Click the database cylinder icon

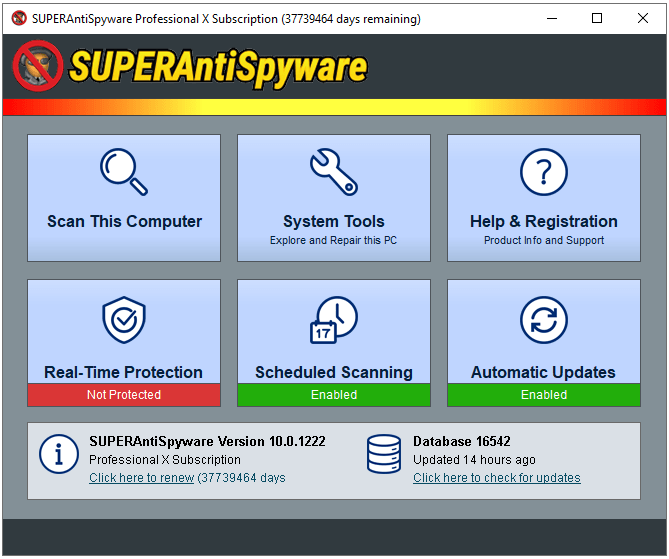tap(384, 454)
